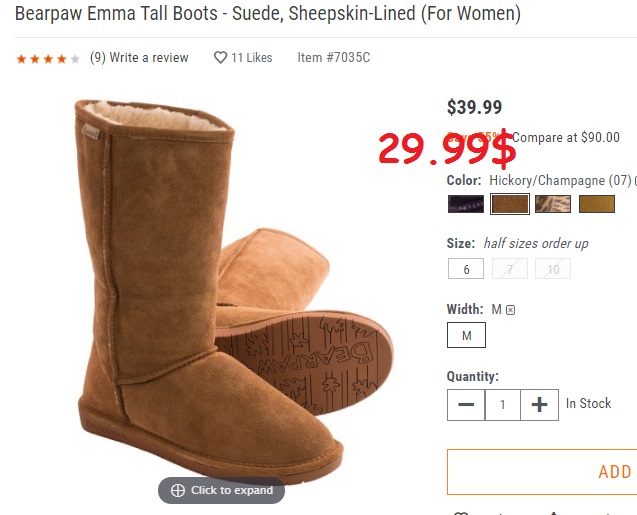The width and height of the screenshot is (637, 515).
Task: Choose the Hickory/Champagne brown swatch
Action: point(510,204)
